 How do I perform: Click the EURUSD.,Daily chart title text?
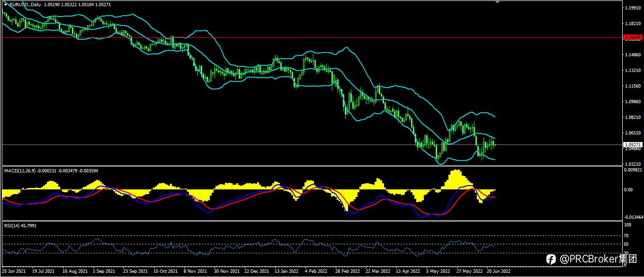point(25,4)
